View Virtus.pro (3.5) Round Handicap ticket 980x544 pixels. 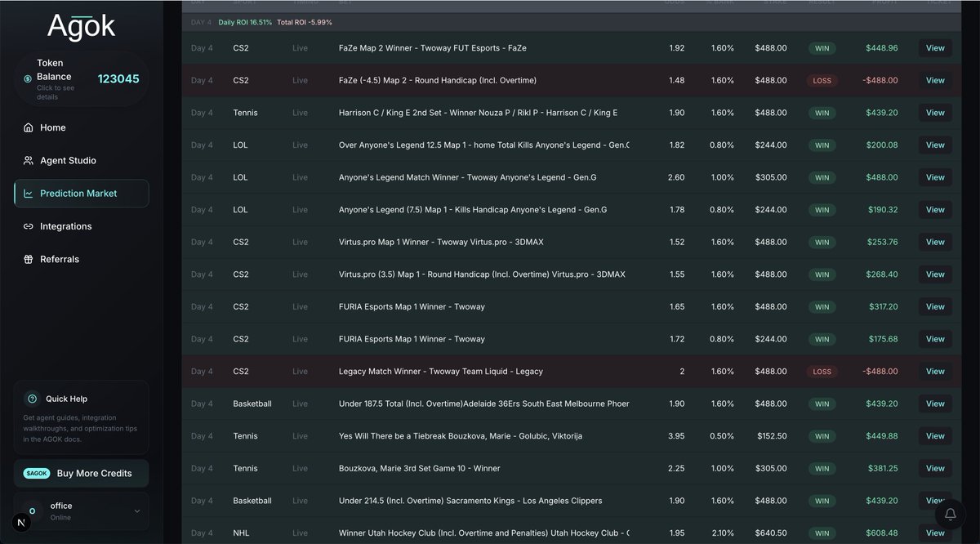[935, 274]
